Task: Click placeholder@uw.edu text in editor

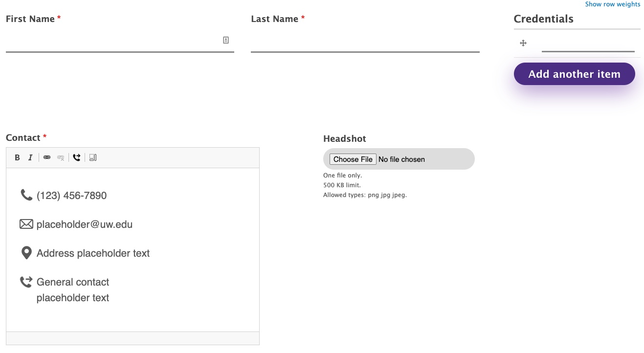Action: [85, 224]
